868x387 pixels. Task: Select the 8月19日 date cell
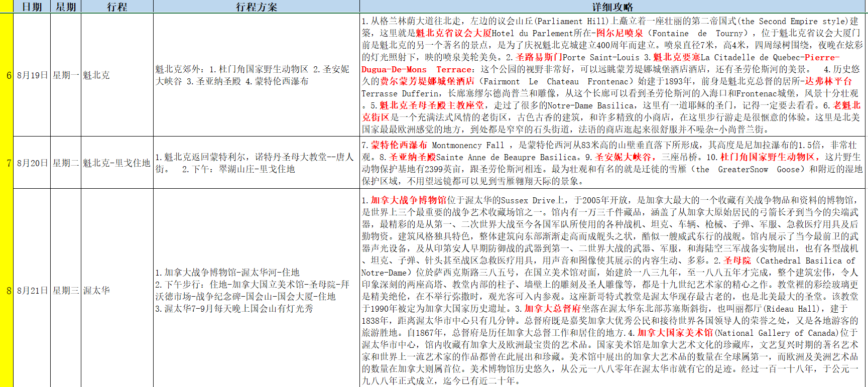pyautogui.click(x=32, y=75)
